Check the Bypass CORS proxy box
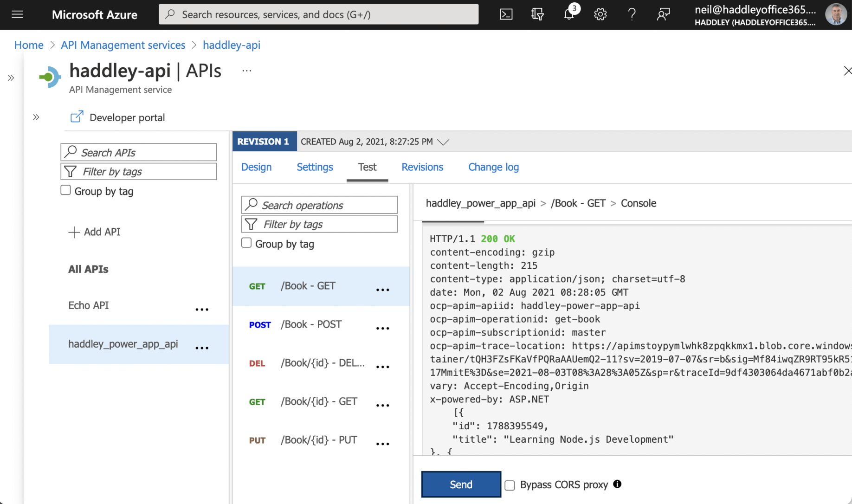Image resolution: width=852 pixels, height=504 pixels. (510, 485)
